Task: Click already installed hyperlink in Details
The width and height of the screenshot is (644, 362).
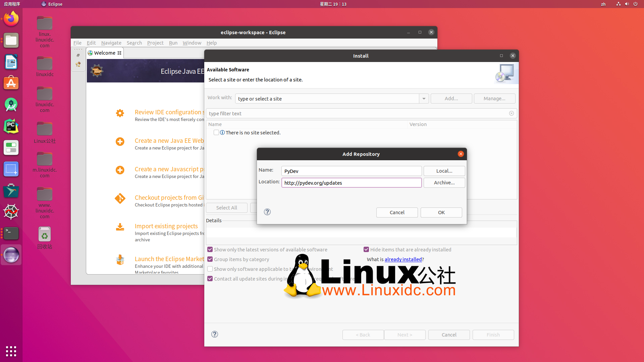Action: (x=402, y=259)
